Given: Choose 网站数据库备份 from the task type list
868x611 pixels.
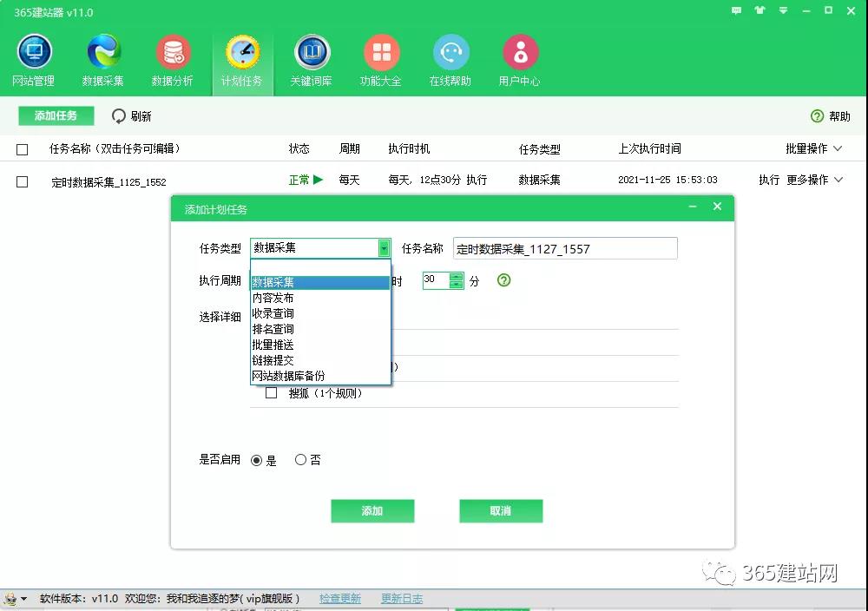Looking at the screenshot, I should (320, 375).
